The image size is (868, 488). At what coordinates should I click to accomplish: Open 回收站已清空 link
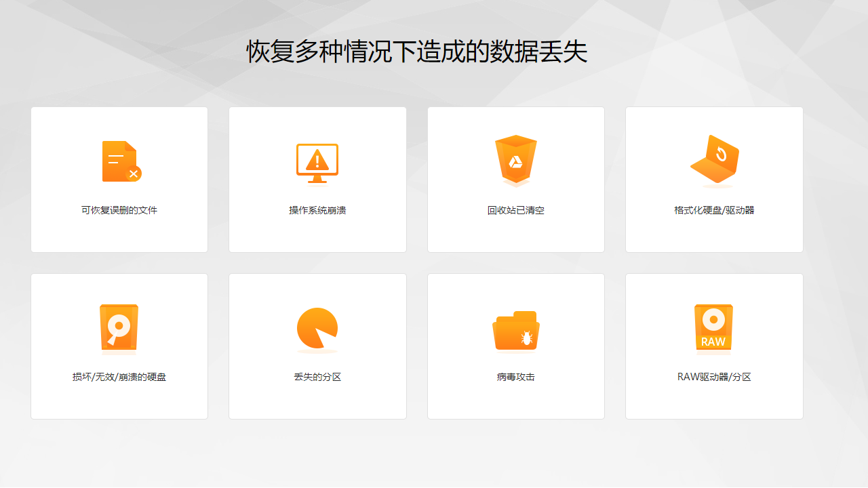(x=515, y=210)
